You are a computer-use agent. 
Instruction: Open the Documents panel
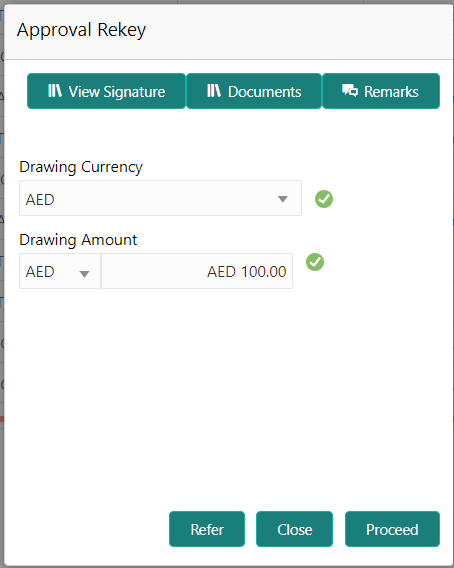click(254, 91)
